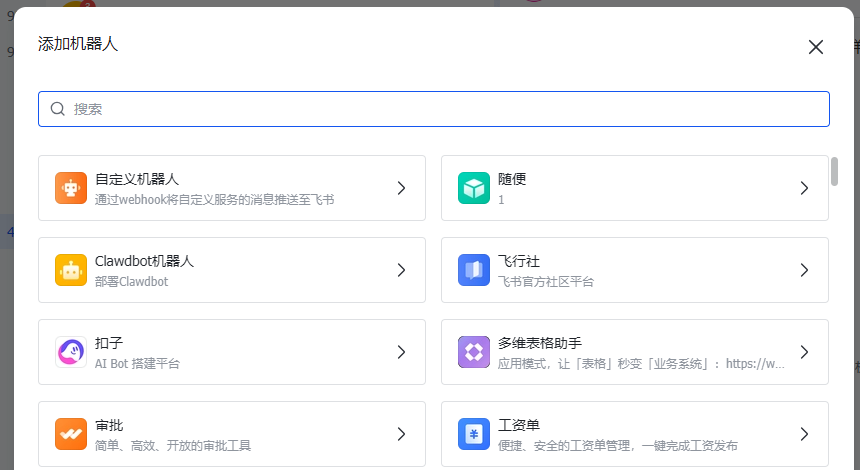Click the 飞行社 blue icon
The height and width of the screenshot is (470, 860).
(x=474, y=270)
